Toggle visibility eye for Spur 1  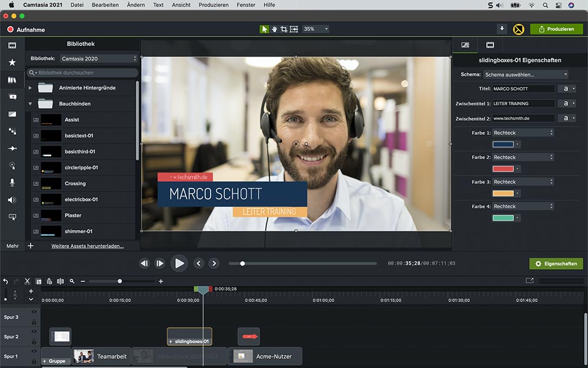coord(34,351)
